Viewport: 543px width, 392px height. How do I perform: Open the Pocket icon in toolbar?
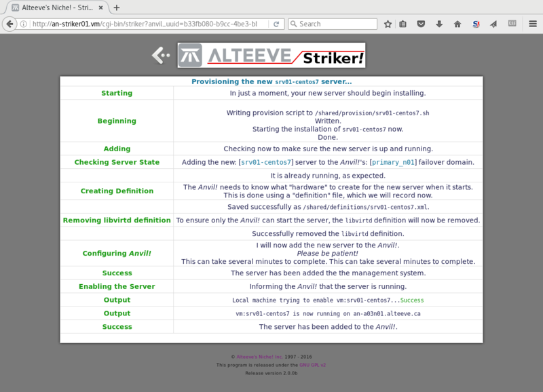point(421,24)
